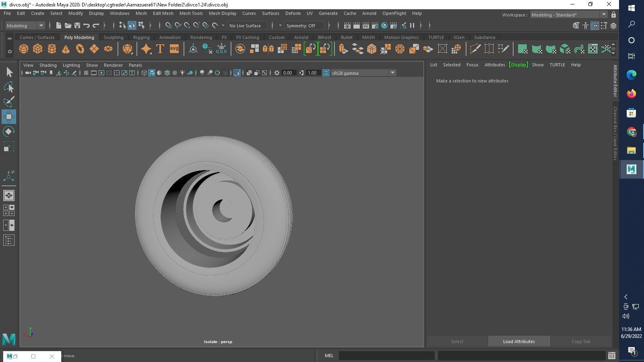Click the Redo arrow icon
Viewport: 644px width, 362px height.
point(96,25)
